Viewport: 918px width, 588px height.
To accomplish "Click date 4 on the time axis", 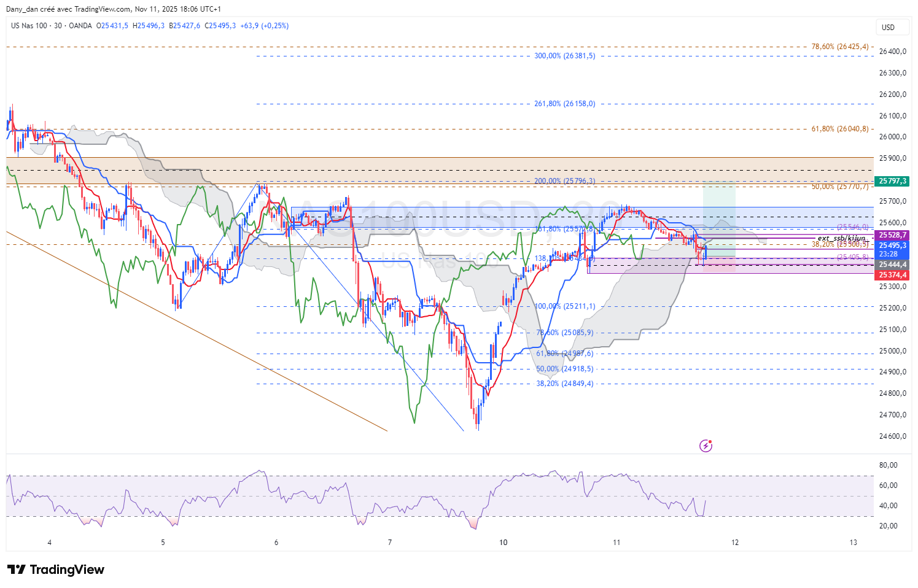I will point(50,543).
